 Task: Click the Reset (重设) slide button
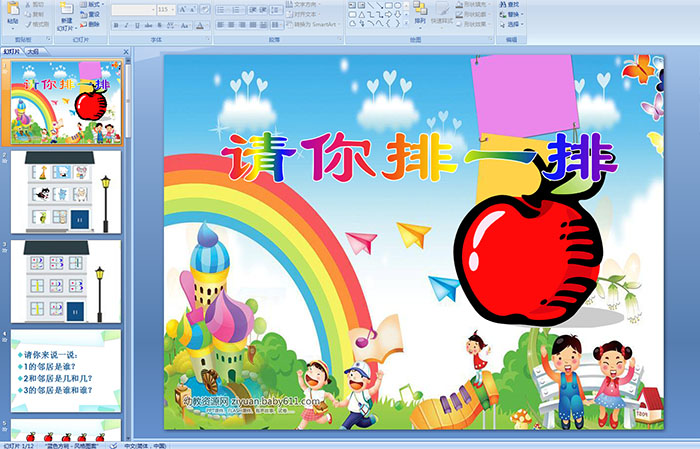coord(92,14)
